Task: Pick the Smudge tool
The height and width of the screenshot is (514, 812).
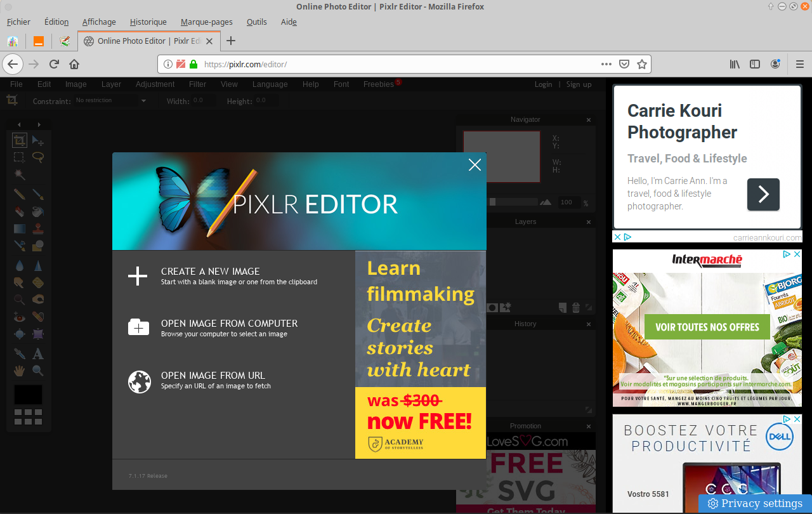Action: pyautogui.click(x=20, y=282)
